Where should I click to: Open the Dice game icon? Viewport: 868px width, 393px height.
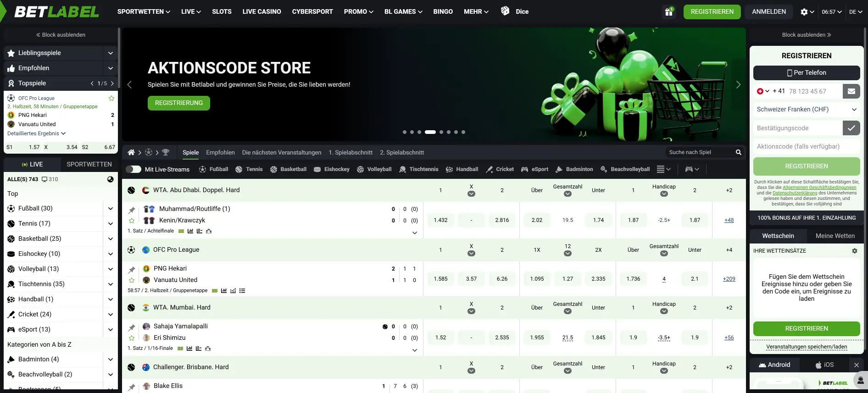[x=505, y=11]
